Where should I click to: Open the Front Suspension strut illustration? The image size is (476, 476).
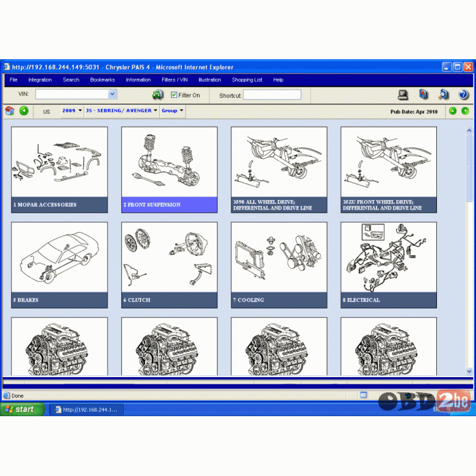[x=170, y=162]
